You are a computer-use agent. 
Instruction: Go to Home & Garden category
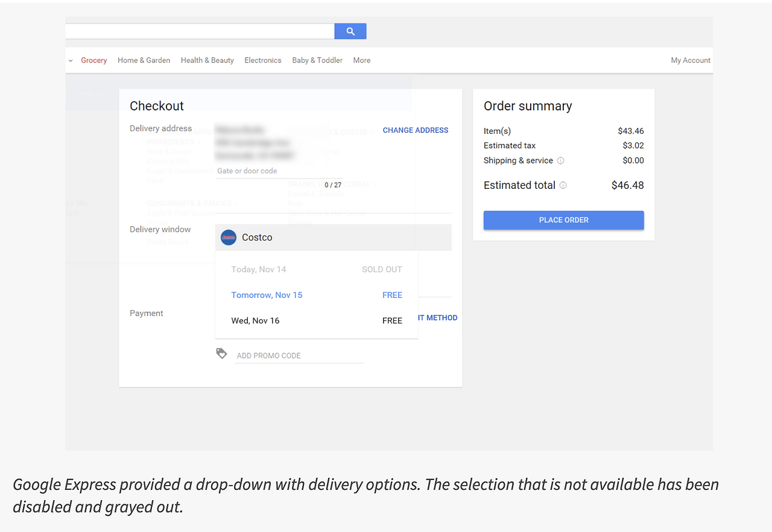[144, 60]
